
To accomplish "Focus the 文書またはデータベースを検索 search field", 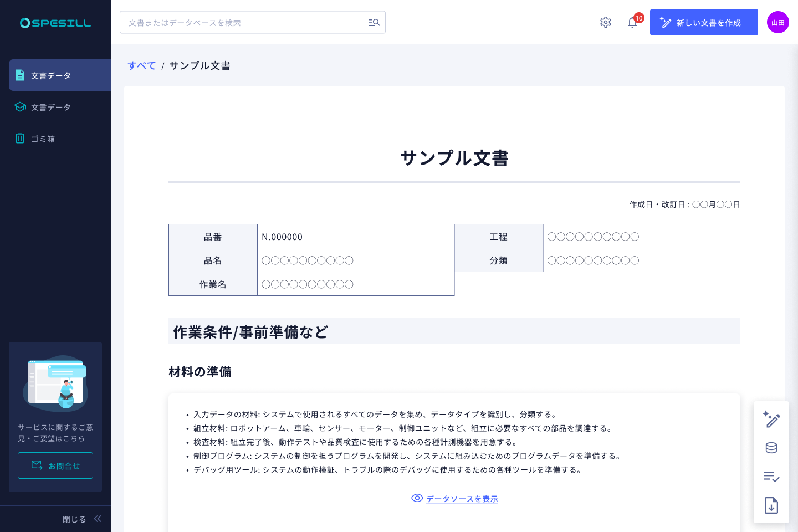I will click(x=244, y=23).
